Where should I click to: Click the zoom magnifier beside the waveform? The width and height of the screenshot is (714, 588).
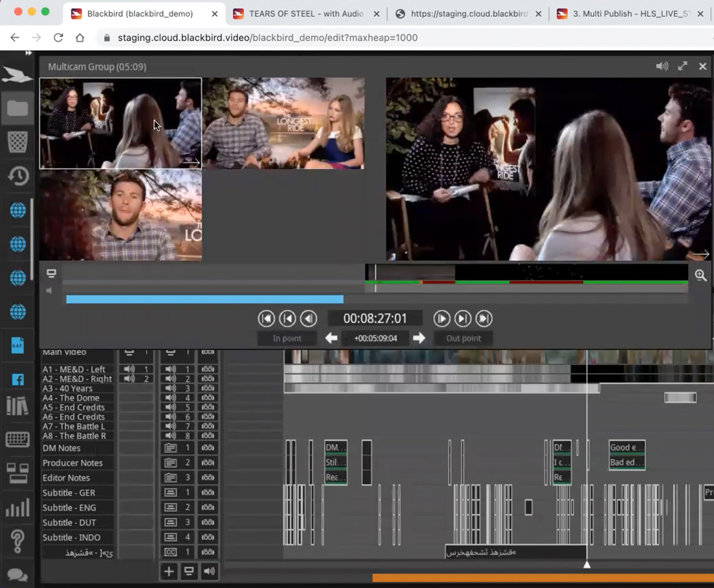tap(700, 275)
